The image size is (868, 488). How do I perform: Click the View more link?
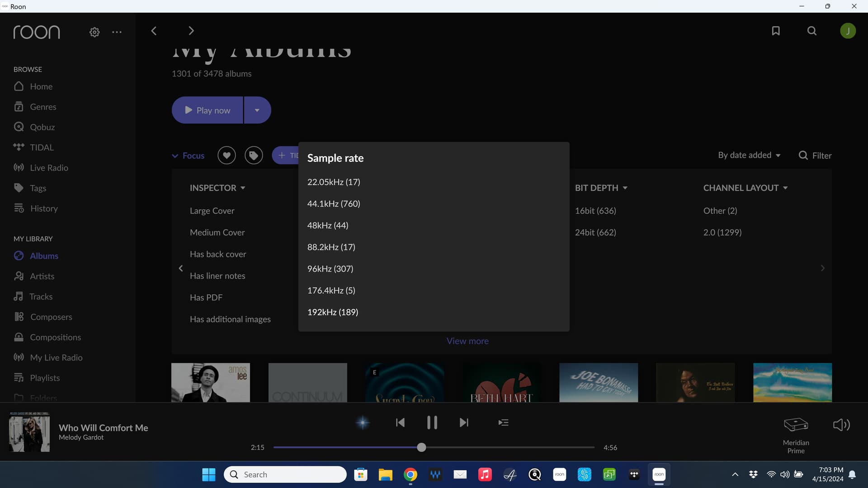pyautogui.click(x=467, y=341)
